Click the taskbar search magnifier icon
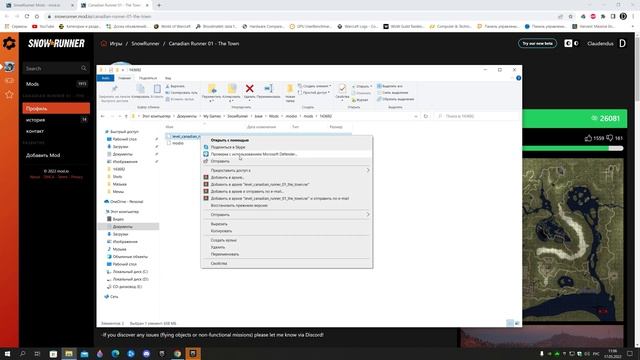The width and height of the screenshot is (640, 360). pyautogui.click(x=22, y=353)
